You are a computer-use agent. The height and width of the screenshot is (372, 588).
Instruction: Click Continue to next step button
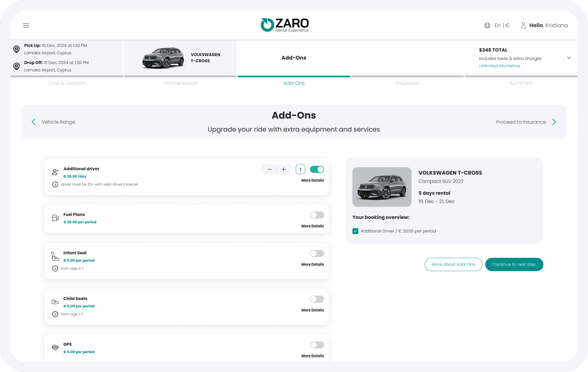coord(514,264)
